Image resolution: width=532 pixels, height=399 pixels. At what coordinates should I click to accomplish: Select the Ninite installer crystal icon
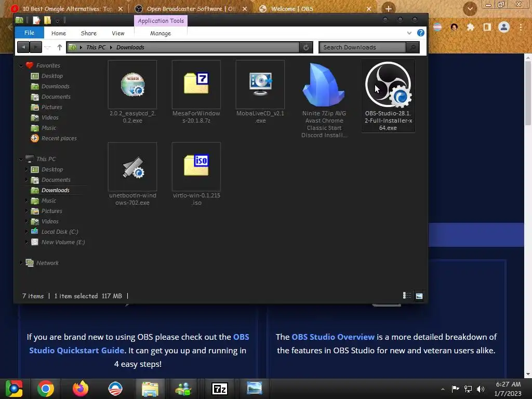(324, 85)
